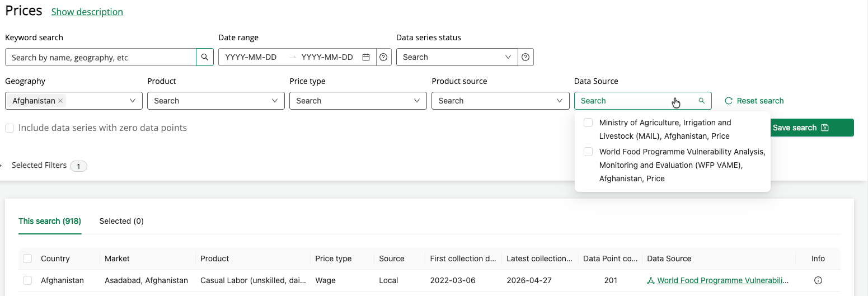The image size is (868, 296).
Task: Click the 2022-03-06 first collection date cell
Action: click(453, 280)
